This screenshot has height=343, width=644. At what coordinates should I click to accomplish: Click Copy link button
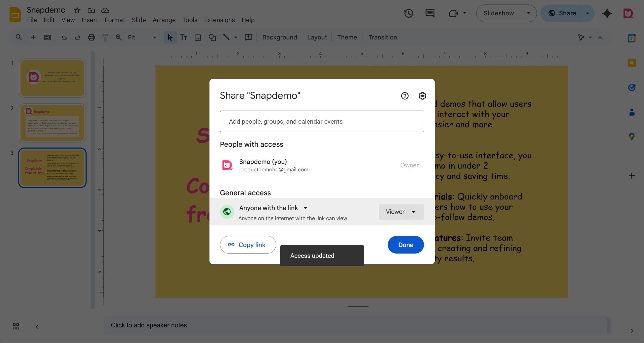248,245
